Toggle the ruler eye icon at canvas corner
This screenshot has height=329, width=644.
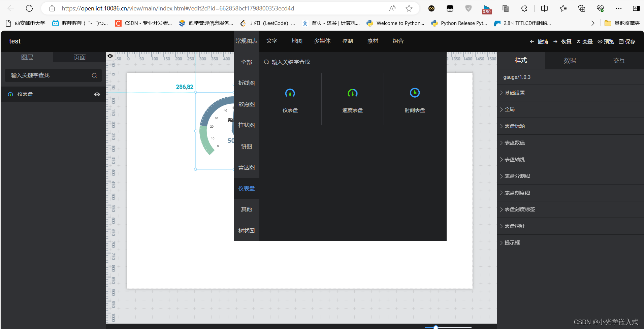(110, 56)
